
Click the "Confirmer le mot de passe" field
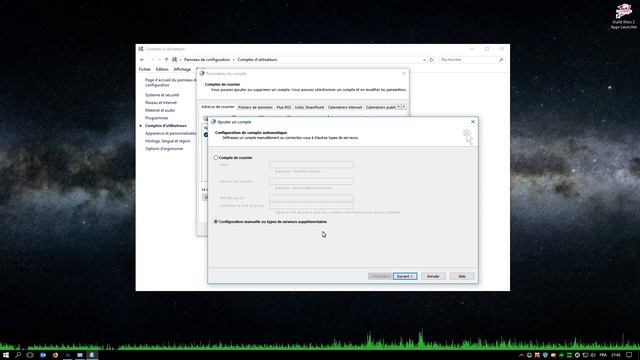(x=311, y=205)
